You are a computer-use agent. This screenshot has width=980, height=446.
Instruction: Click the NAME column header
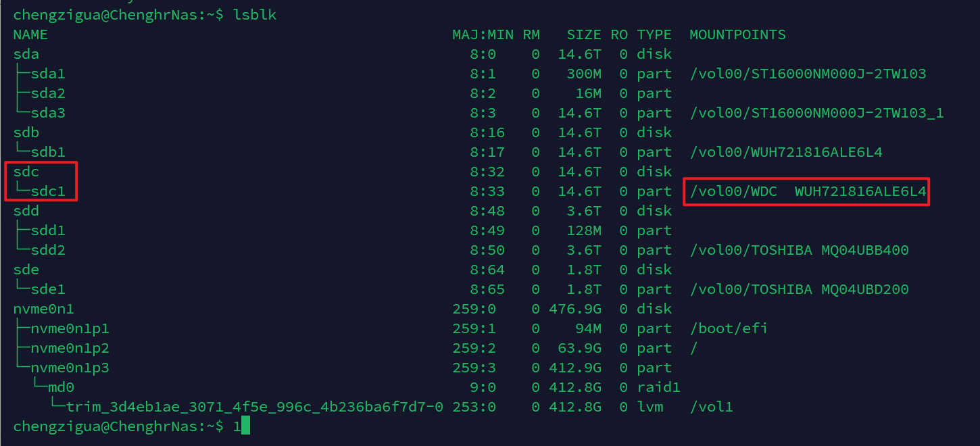(x=30, y=34)
